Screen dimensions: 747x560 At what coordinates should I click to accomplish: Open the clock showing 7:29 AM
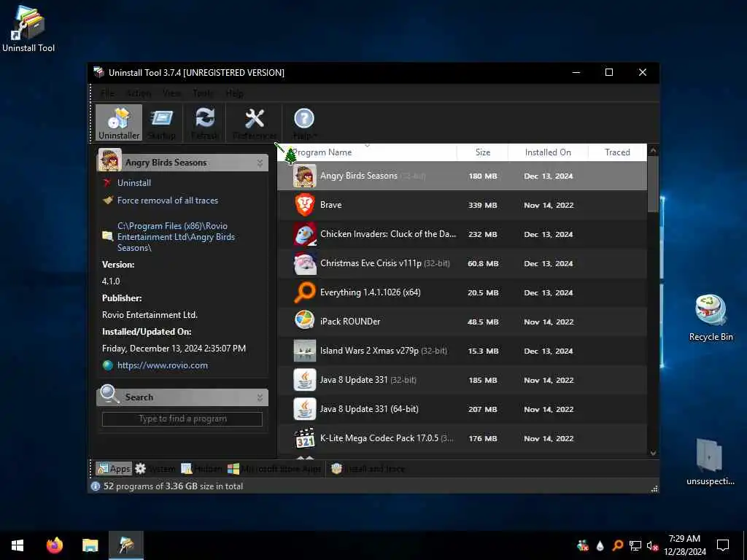684,545
